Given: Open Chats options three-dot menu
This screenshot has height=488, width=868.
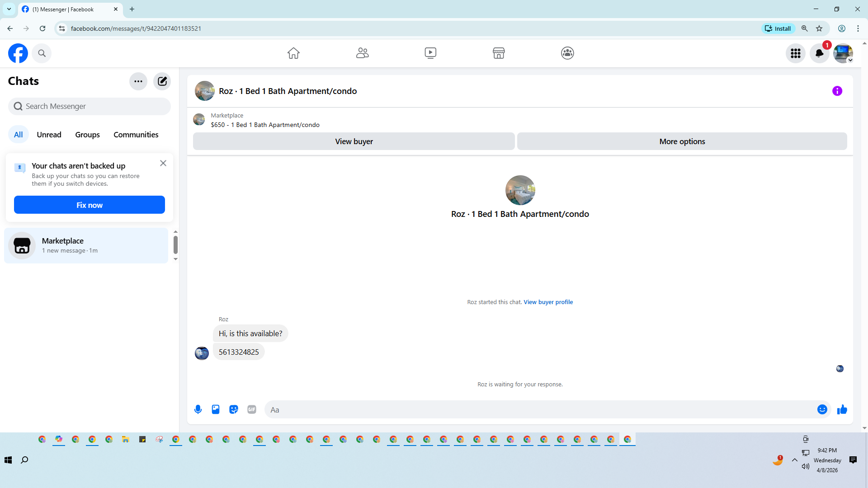Looking at the screenshot, I should click(x=138, y=81).
